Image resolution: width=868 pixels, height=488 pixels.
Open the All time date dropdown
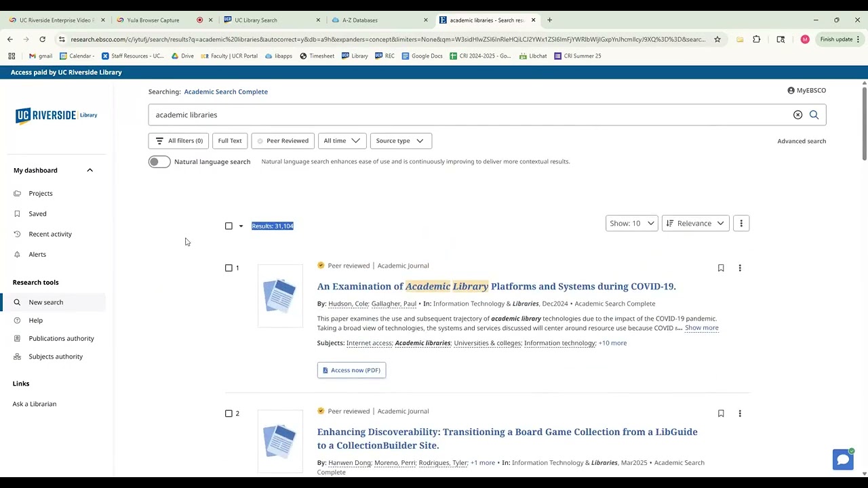click(x=342, y=141)
